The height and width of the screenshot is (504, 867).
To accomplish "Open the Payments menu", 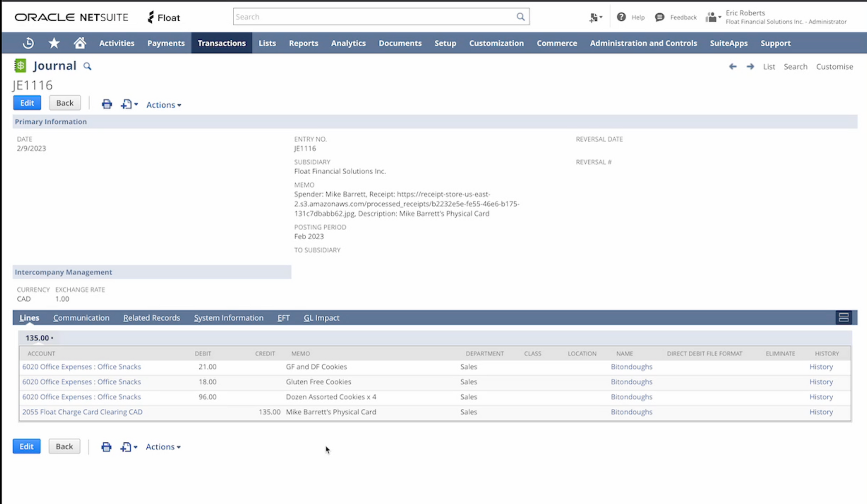I will pos(166,43).
